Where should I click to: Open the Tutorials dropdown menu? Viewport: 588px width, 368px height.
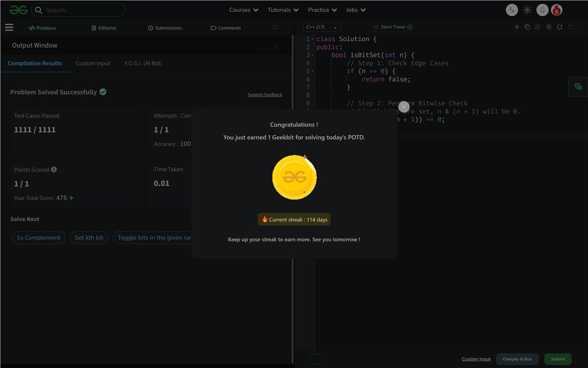coord(283,10)
